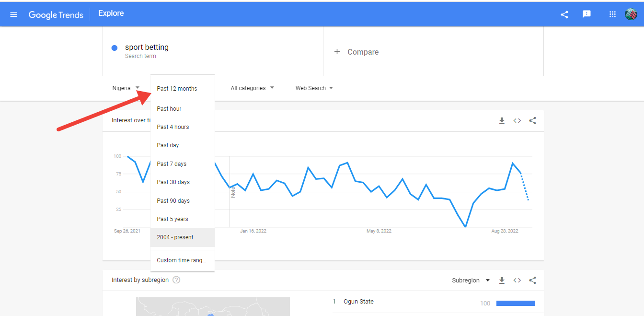Click the 'May 8, 2022' axis date
This screenshot has height=316, width=644.
tap(379, 231)
